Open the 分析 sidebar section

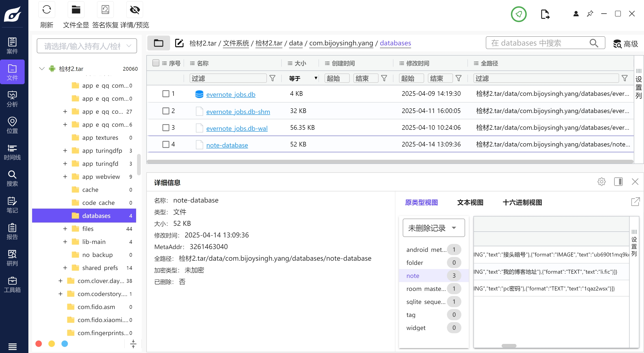click(12, 99)
